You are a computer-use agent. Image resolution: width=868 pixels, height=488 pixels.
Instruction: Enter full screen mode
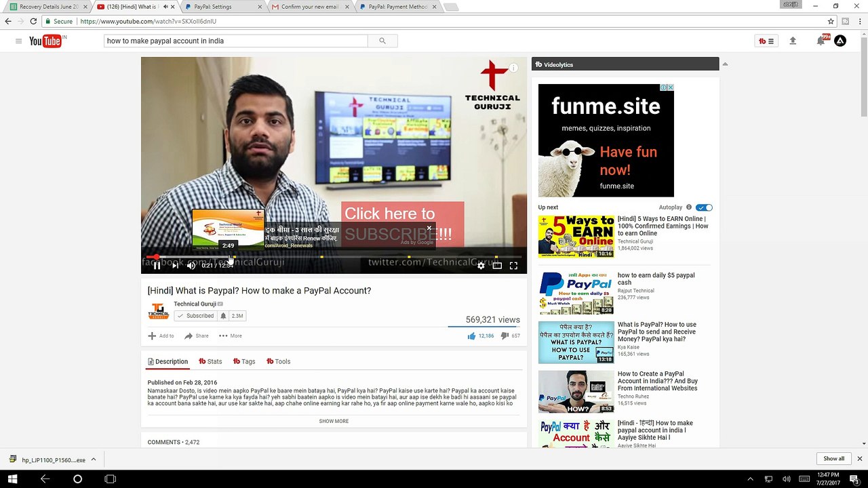513,266
